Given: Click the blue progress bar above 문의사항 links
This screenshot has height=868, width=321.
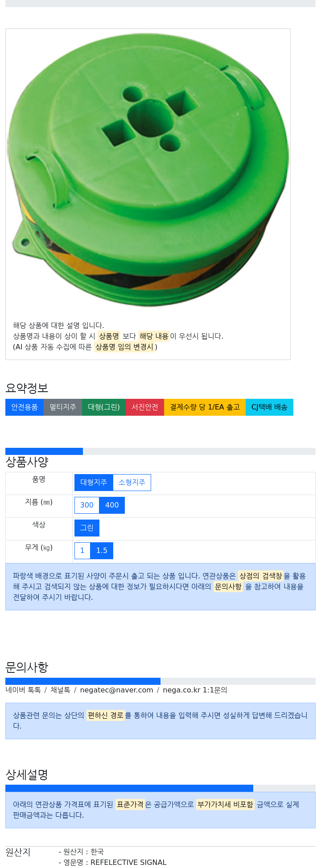Looking at the screenshot, I should click(83, 681).
